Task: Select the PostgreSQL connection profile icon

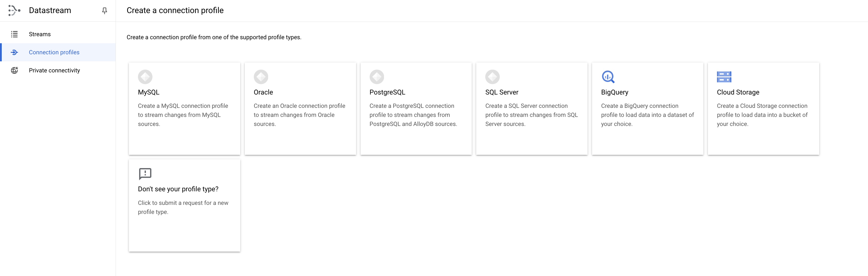Action: click(376, 77)
